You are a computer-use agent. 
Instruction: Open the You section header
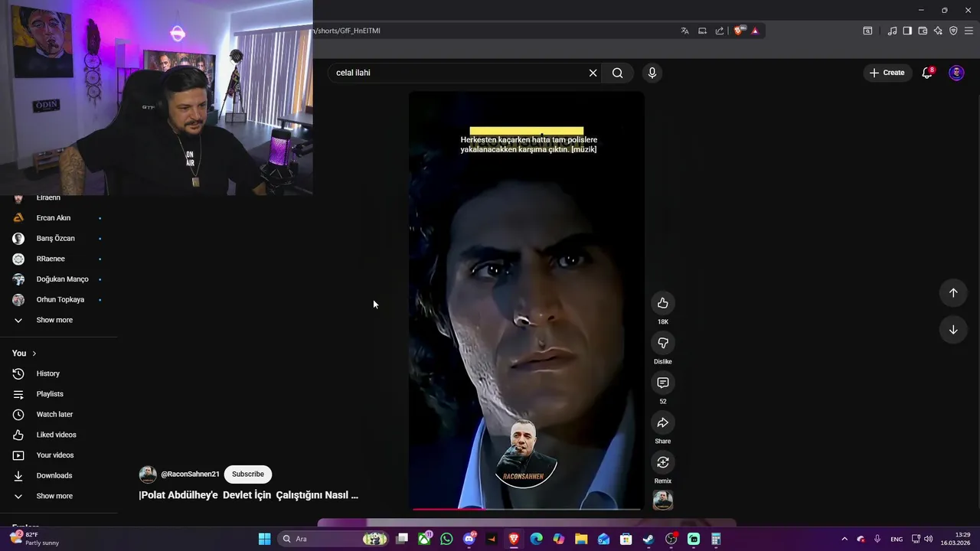(24, 354)
